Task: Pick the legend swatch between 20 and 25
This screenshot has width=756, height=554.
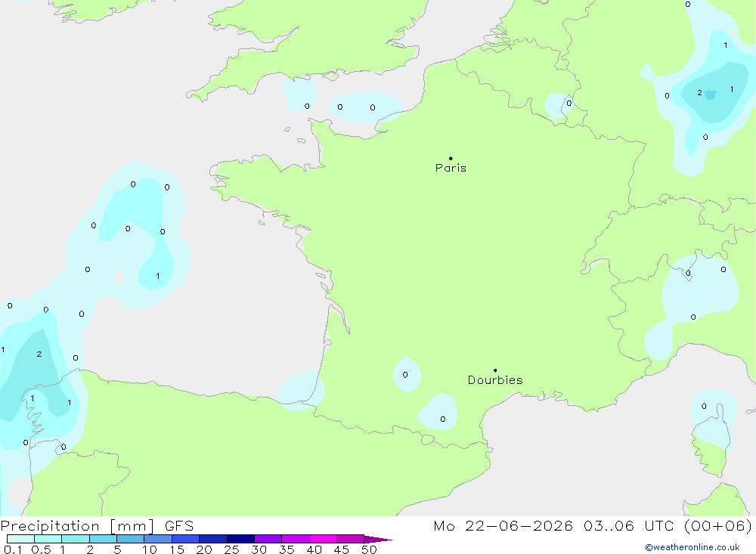Action: coord(212,539)
